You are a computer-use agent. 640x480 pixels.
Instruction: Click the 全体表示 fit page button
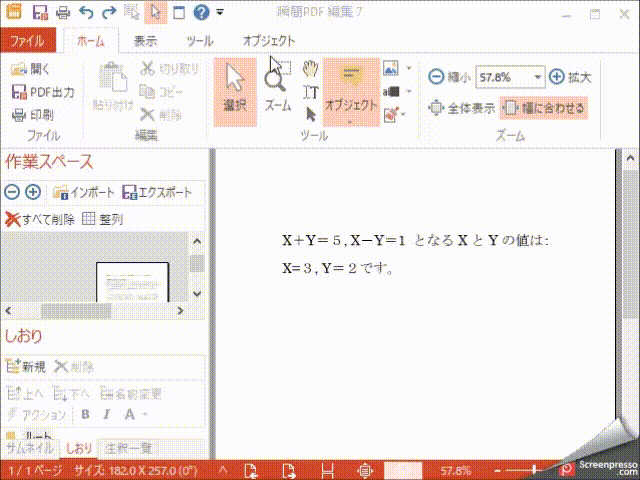461,108
